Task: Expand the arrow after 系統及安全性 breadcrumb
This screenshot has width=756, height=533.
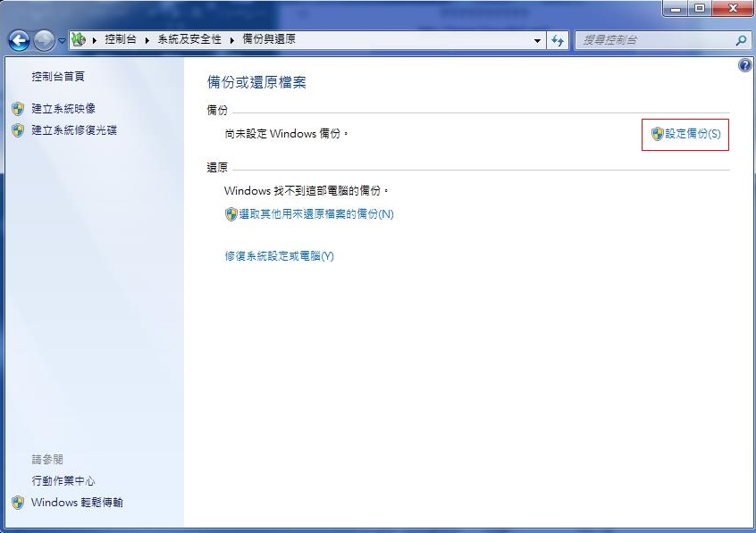Action: coord(232,40)
